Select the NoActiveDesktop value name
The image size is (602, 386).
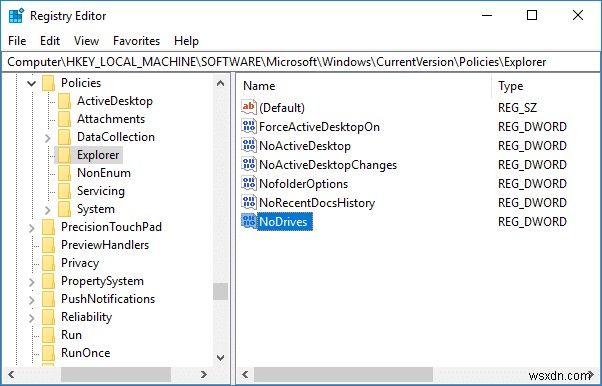(305, 146)
